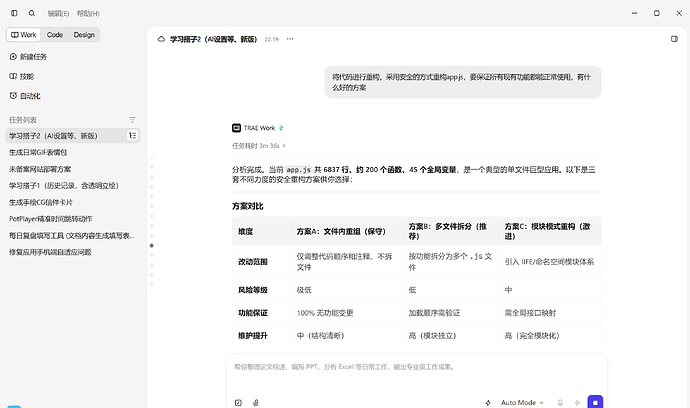Maximize the application window
Screen dimensions: 690x408
click(x=657, y=13)
